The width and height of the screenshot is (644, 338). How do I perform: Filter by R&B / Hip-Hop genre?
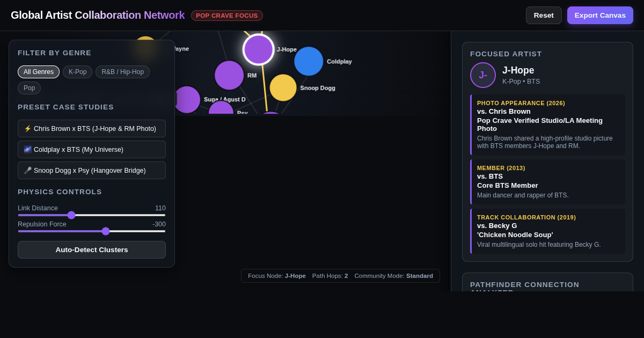pos(122,72)
